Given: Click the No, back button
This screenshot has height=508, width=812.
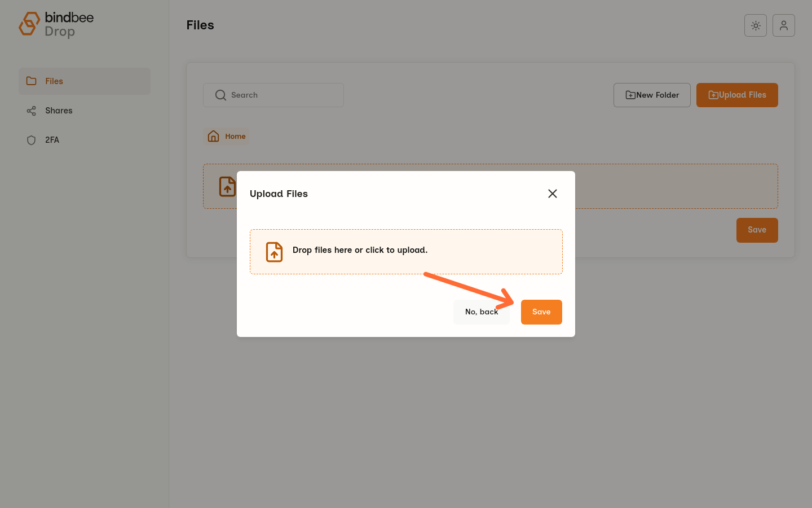Looking at the screenshot, I should coord(482,312).
